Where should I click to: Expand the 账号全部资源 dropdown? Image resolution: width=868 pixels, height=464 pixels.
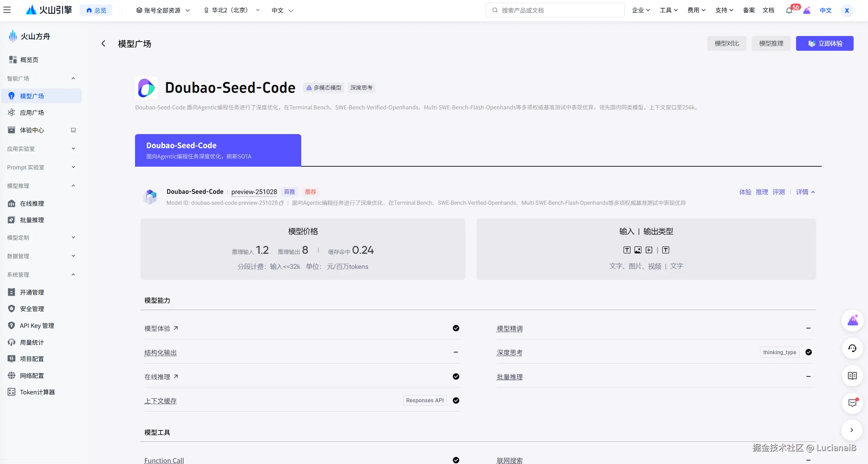[163, 10]
